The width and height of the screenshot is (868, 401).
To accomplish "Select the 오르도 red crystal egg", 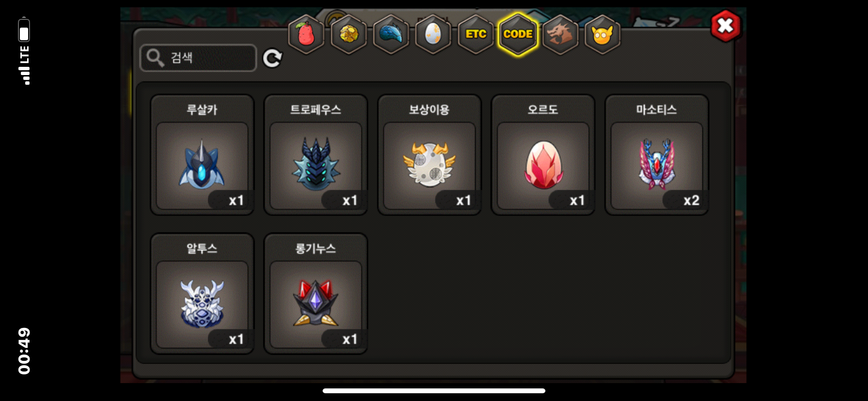I will click(543, 155).
